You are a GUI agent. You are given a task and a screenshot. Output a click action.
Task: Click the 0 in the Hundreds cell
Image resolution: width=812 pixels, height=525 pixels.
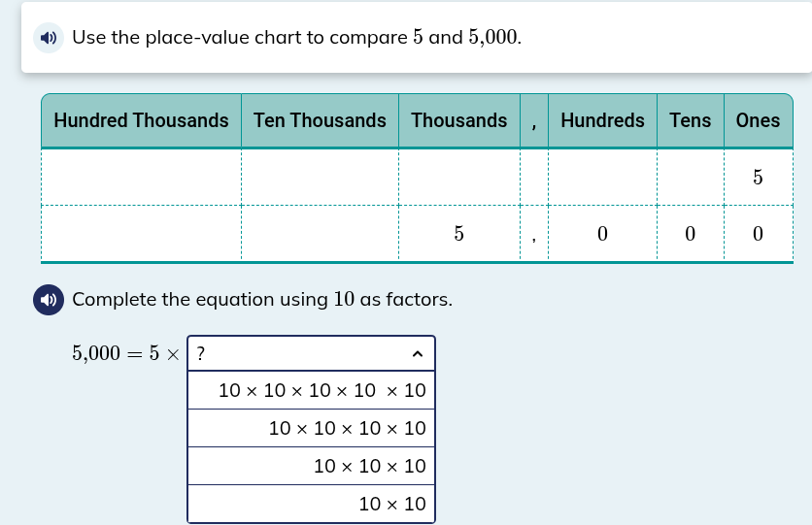click(x=602, y=234)
